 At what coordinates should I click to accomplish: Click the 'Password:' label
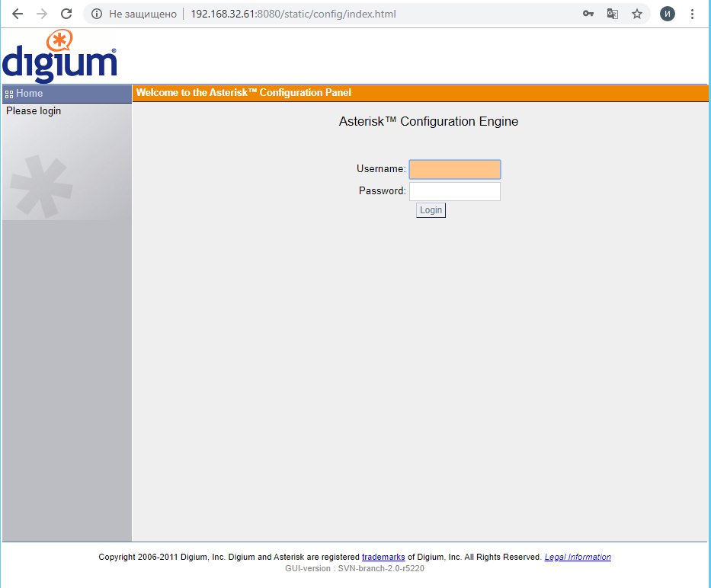click(383, 191)
